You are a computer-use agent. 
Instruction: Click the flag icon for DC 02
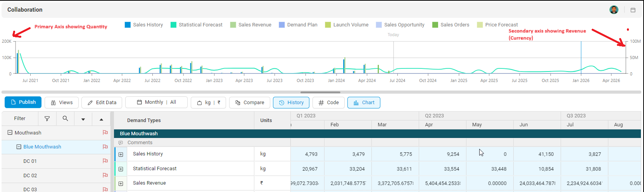(105, 175)
